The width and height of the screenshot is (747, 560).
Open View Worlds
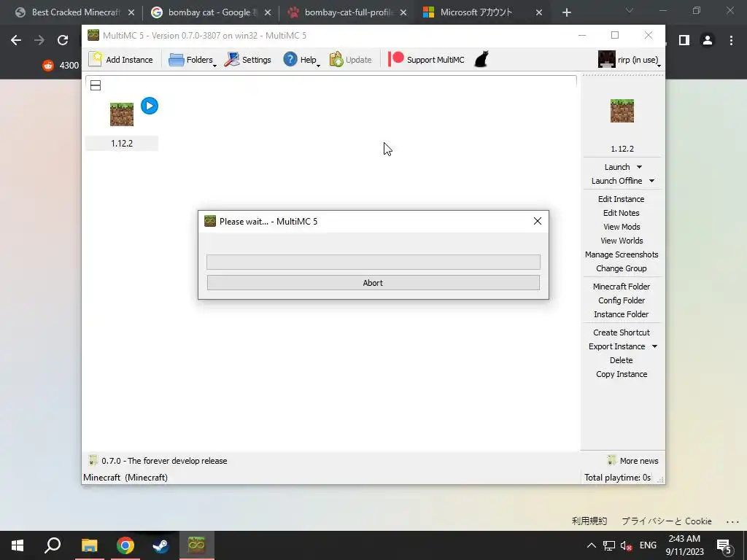(622, 241)
